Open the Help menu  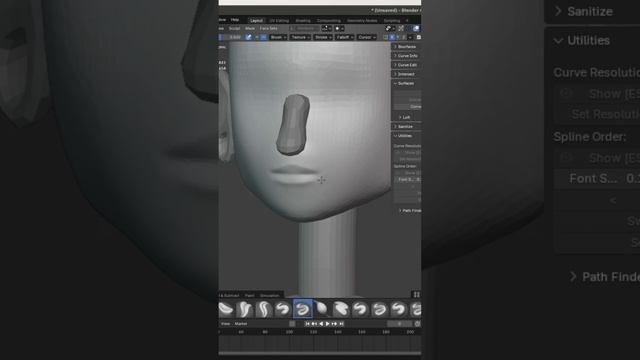pyautogui.click(x=235, y=20)
